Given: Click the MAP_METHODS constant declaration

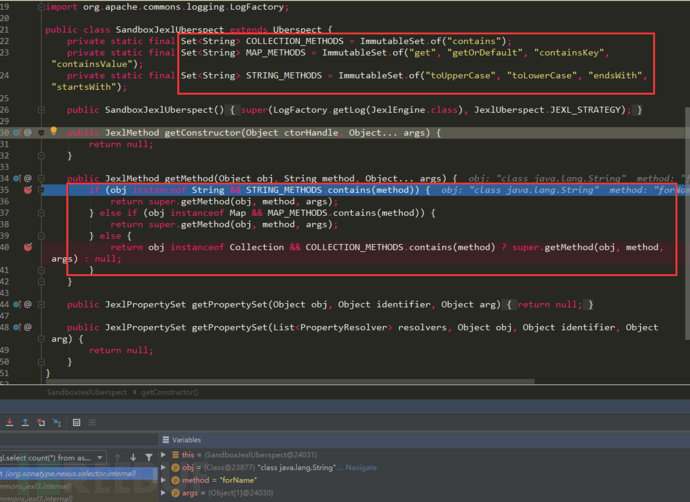Looking at the screenshot, I should click(275, 52).
